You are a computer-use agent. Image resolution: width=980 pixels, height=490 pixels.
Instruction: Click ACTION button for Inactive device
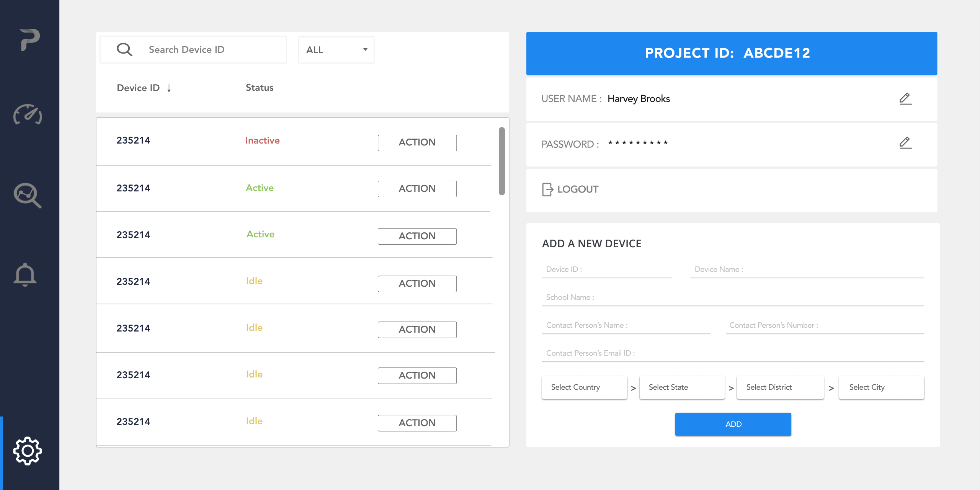(x=417, y=142)
